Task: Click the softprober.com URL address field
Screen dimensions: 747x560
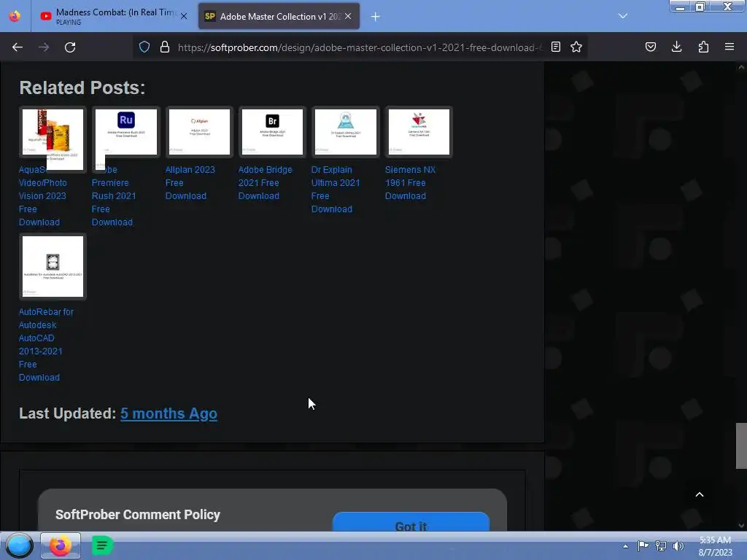Action: click(x=360, y=47)
